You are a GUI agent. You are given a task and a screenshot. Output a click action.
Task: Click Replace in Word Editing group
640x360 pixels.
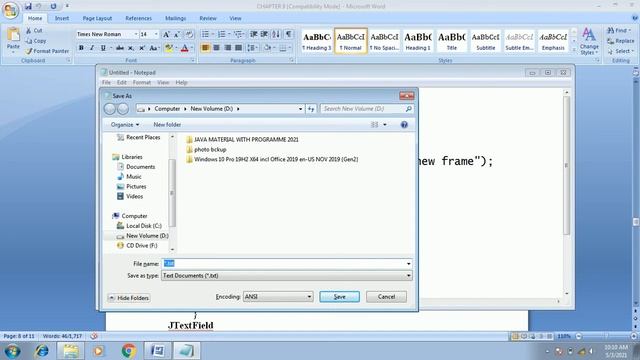point(620,41)
